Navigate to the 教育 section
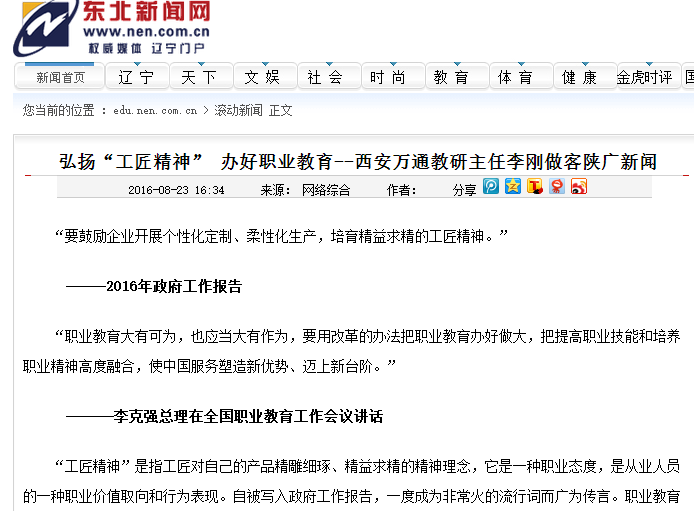 pyautogui.click(x=451, y=77)
